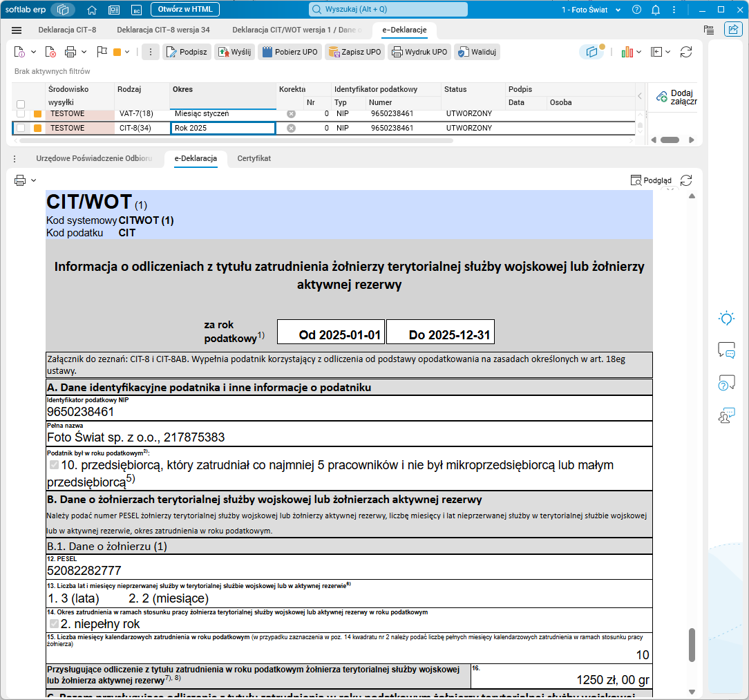Click the search field Wyszukaj (Alt + Q)

[388, 9]
